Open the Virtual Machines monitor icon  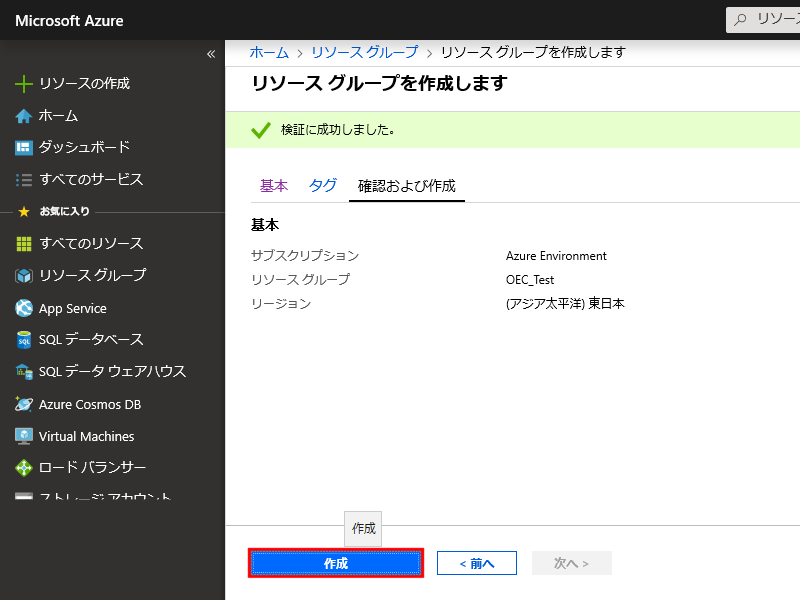(24, 436)
